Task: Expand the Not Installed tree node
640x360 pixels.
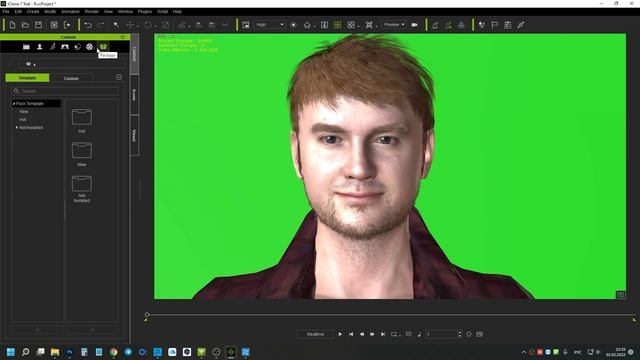Action: point(17,127)
